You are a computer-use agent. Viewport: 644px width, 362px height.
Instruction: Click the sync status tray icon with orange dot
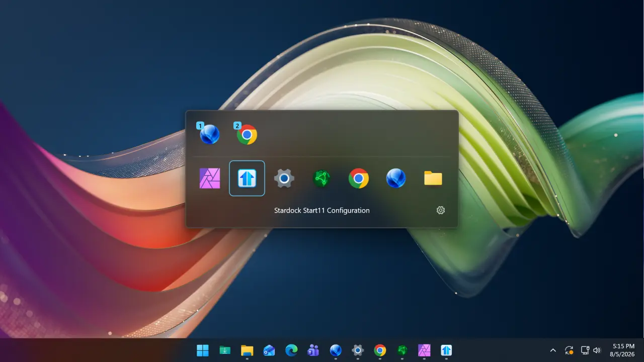pos(569,350)
